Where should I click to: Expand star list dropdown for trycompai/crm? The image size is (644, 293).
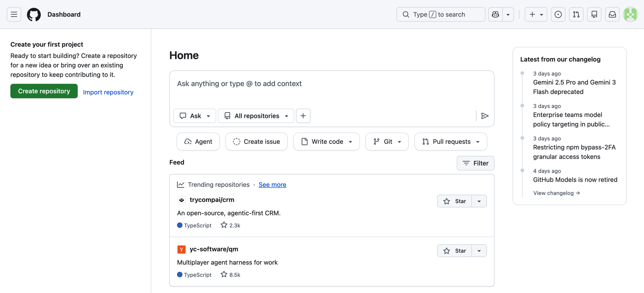point(479,201)
